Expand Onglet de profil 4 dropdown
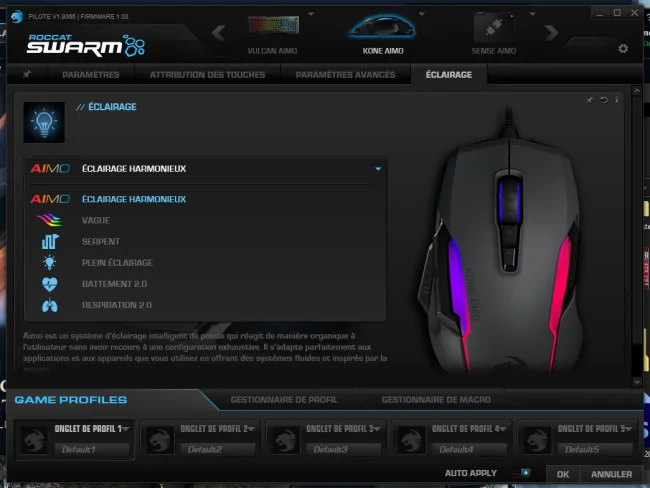 (502, 429)
